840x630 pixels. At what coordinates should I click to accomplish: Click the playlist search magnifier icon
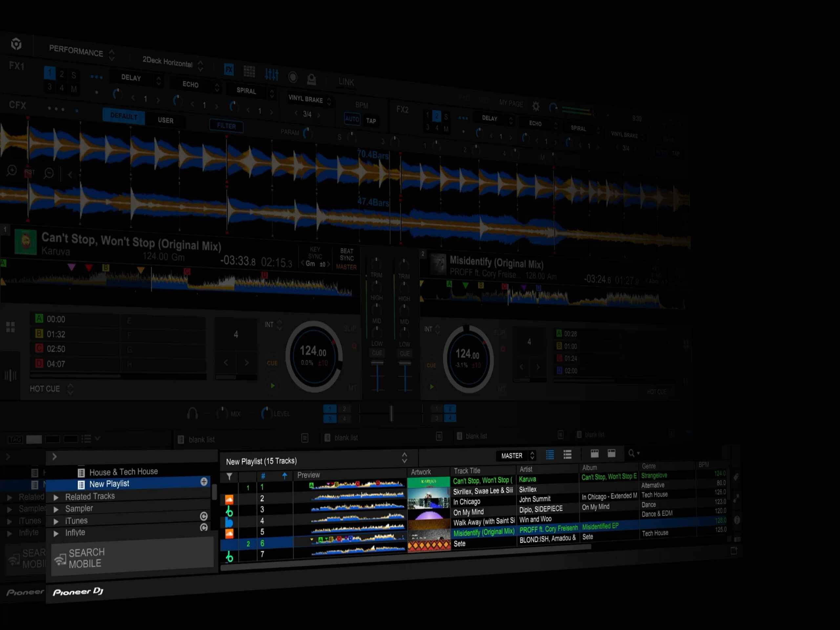point(631,453)
